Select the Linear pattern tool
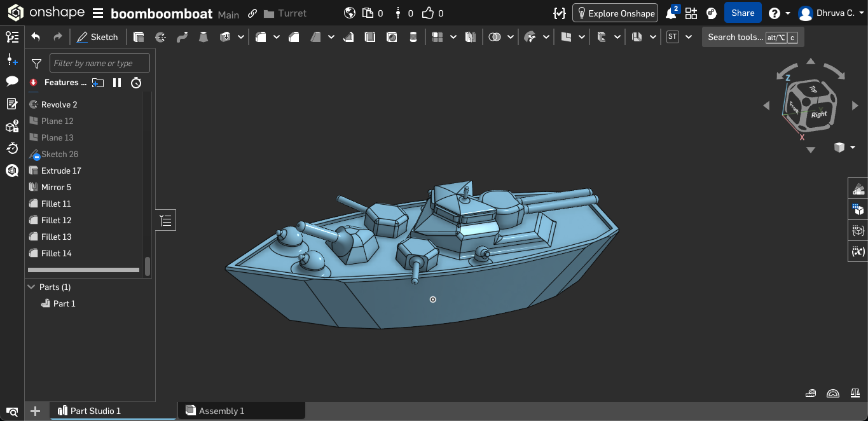868x421 pixels. point(437,38)
